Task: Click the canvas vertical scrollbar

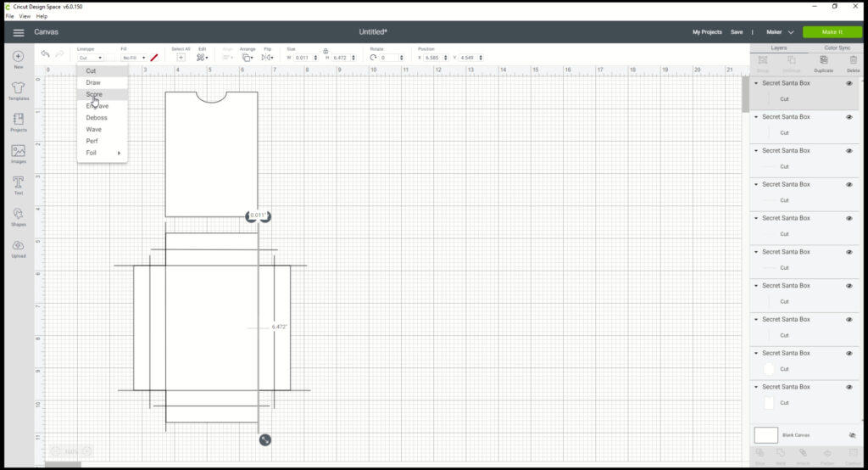Action: 745,94
